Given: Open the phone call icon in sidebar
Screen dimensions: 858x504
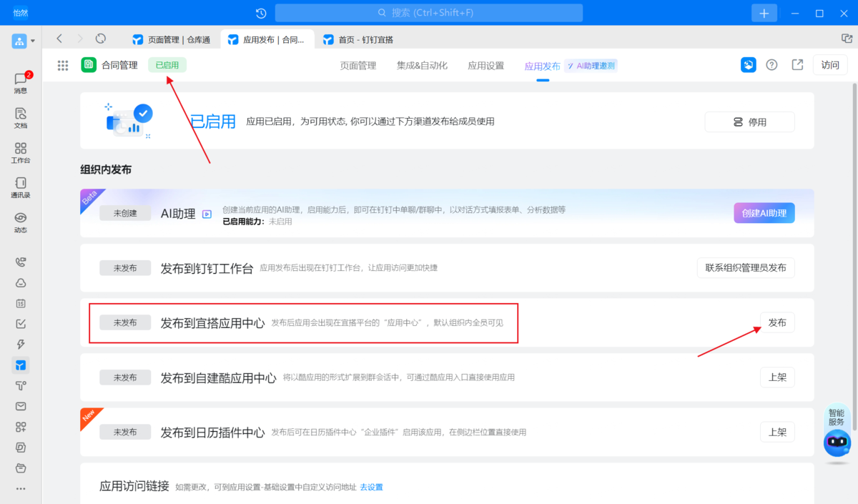Looking at the screenshot, I should tap(21, 262).
